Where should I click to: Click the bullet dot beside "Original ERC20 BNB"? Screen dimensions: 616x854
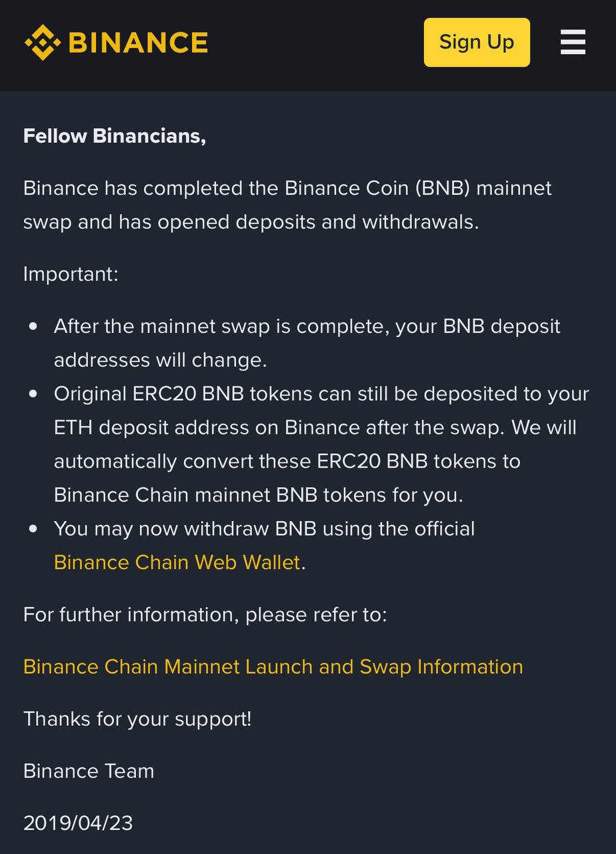[x=33, y=394]
